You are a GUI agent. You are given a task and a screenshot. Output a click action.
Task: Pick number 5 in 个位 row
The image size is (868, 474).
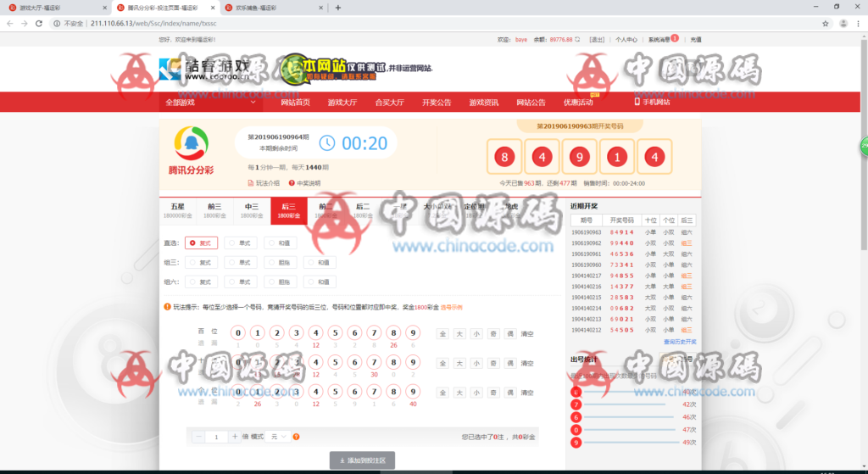click(336, 392)
